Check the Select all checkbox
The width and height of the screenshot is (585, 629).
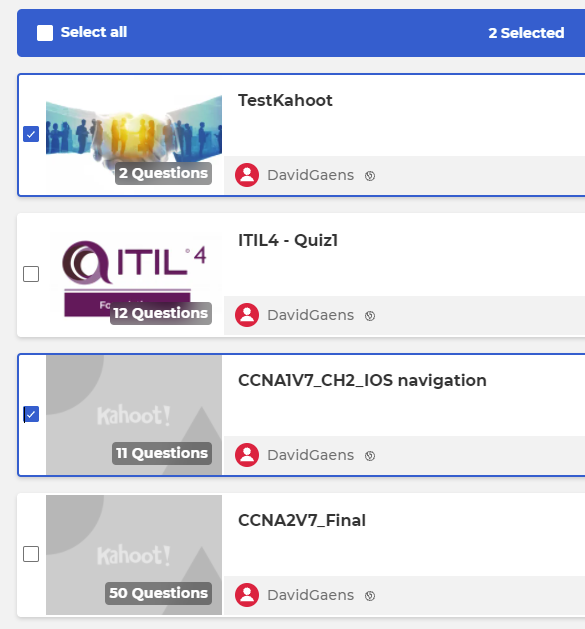(45, 33)
